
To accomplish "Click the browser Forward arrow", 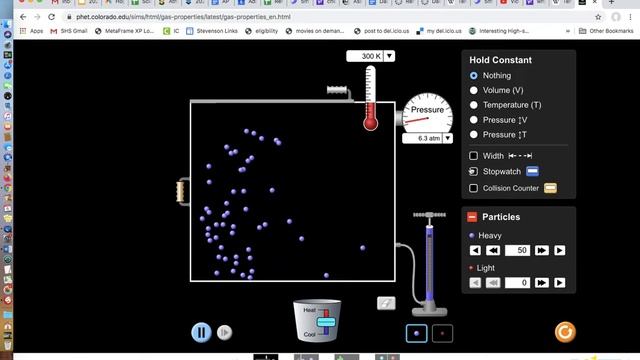I will pos(37,17).
